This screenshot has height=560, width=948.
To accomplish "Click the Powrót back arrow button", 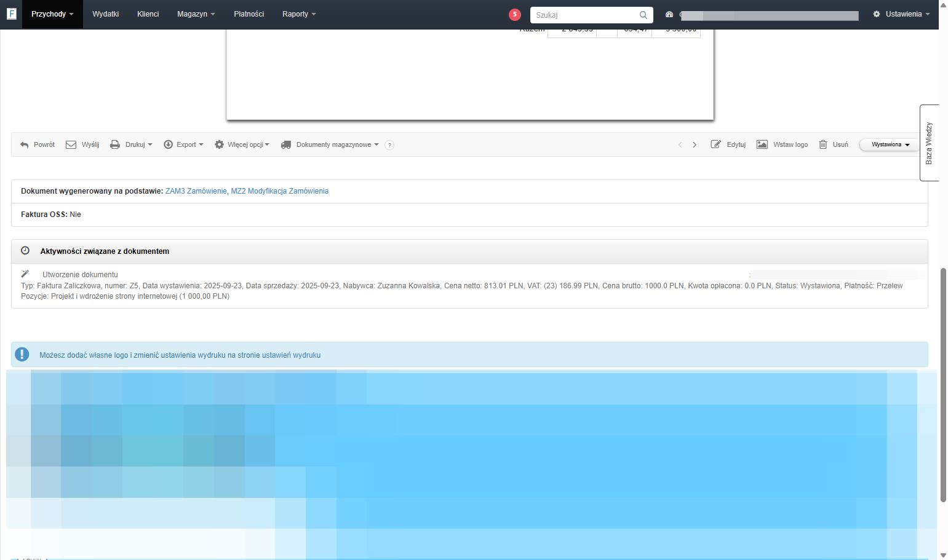I will point(37,144).
